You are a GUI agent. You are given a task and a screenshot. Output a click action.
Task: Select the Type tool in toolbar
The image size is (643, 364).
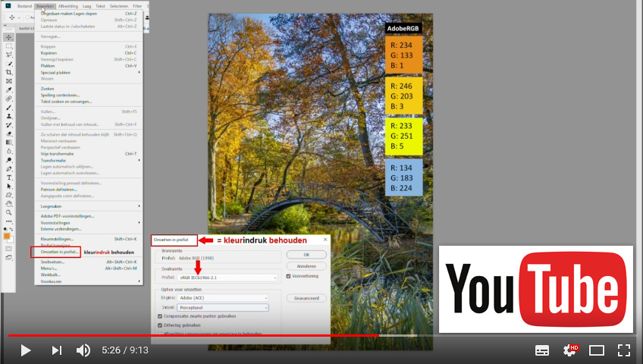9,177
